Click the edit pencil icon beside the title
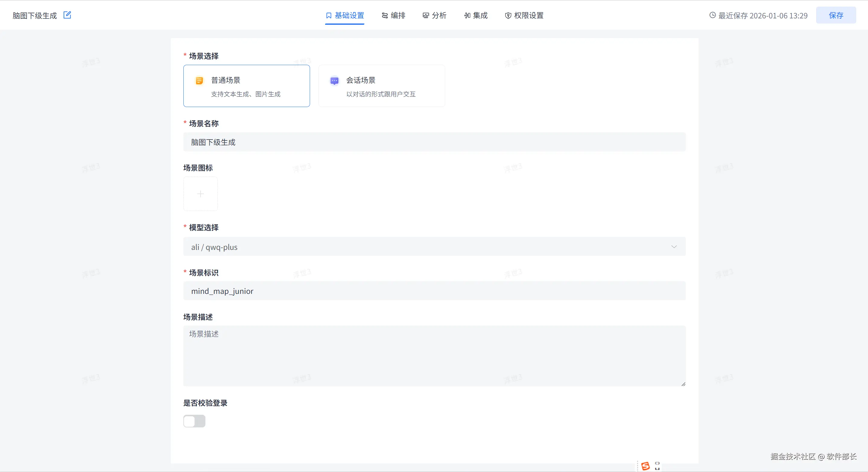 (67, 15)
